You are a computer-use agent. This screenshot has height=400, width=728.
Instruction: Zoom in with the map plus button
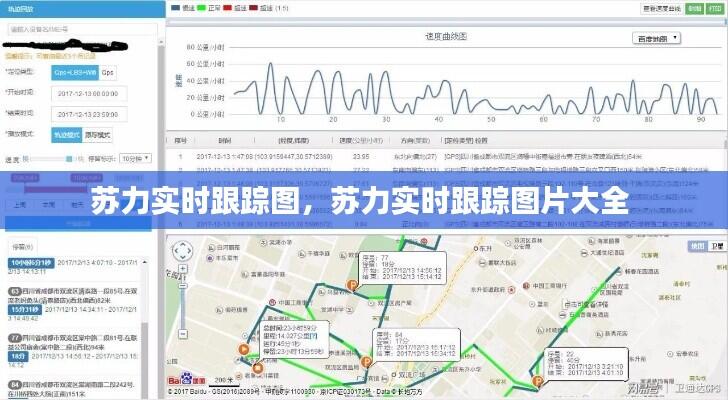pos(183,269)
